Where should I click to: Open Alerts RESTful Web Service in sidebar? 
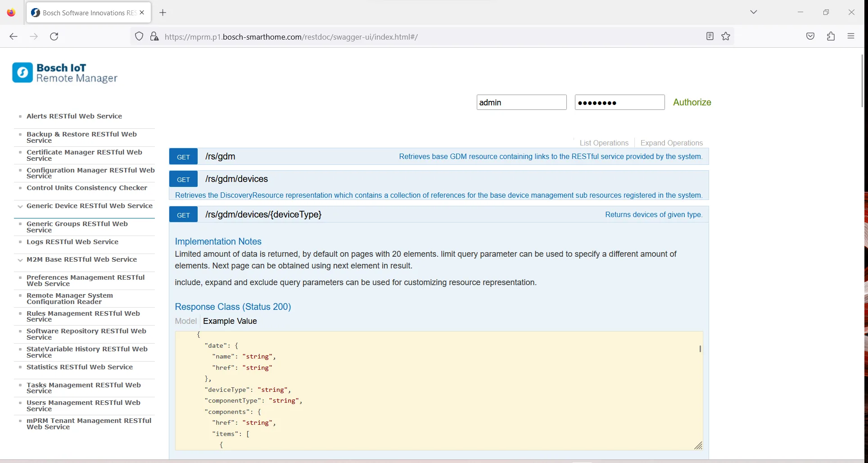click(x=74, y=116)
